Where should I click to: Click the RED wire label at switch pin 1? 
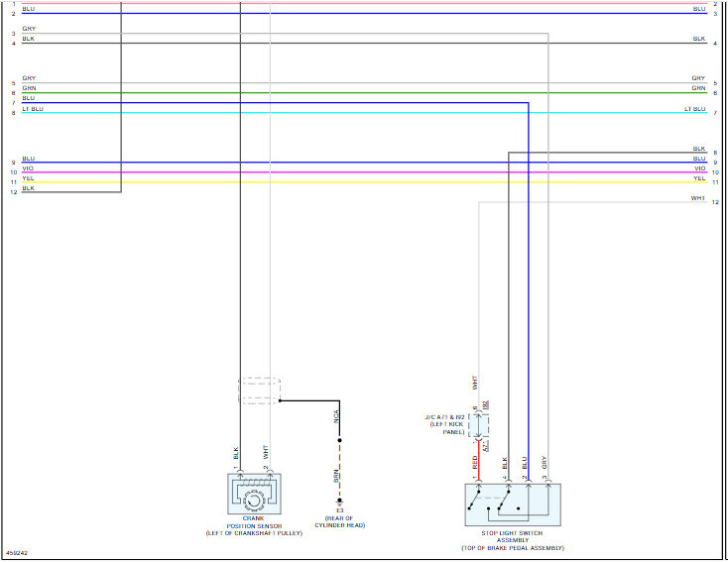coord(474,462)
